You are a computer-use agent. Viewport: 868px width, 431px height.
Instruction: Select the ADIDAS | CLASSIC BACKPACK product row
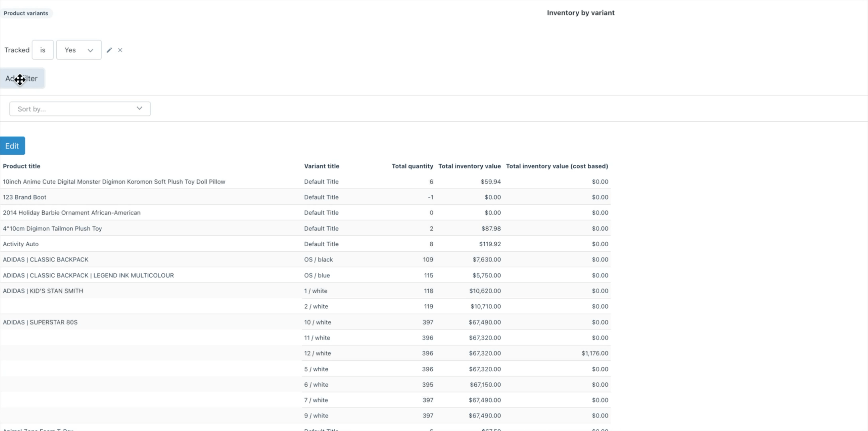tap(46, 259)
